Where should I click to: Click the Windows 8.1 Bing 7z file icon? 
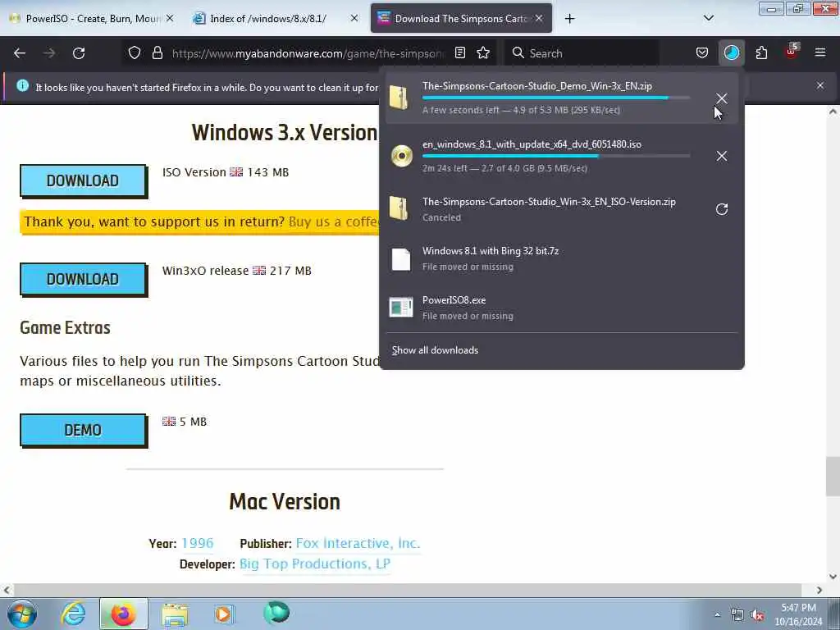click(400, 259)
